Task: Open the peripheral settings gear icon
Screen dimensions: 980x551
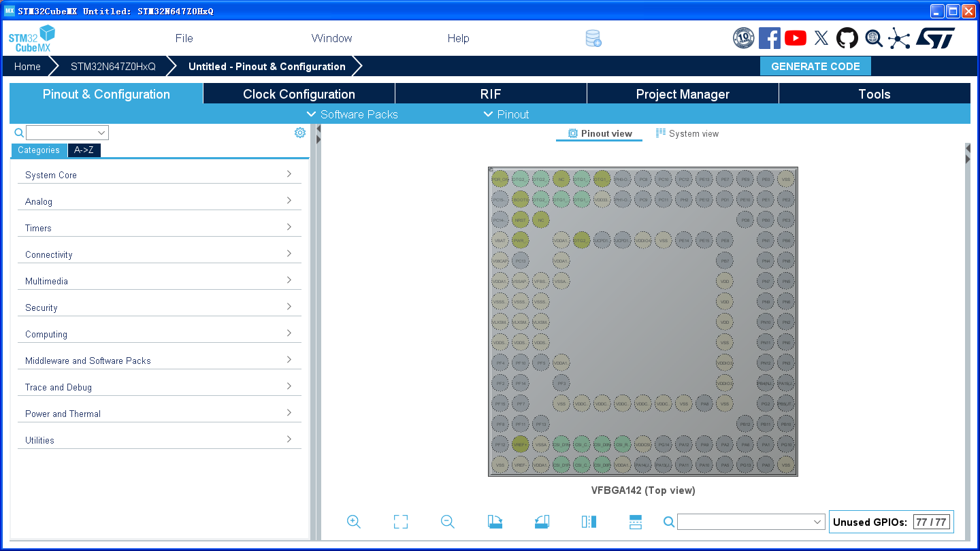Action: coord(300,133)
